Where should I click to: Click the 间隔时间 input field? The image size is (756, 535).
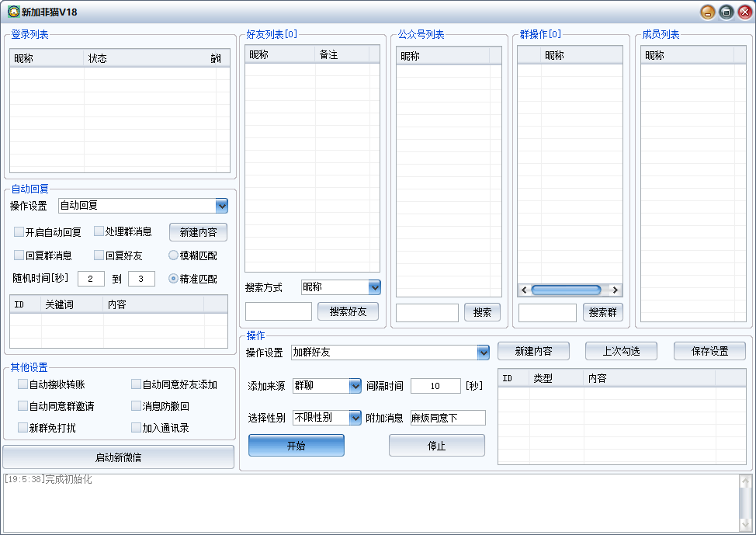[435, 386]
